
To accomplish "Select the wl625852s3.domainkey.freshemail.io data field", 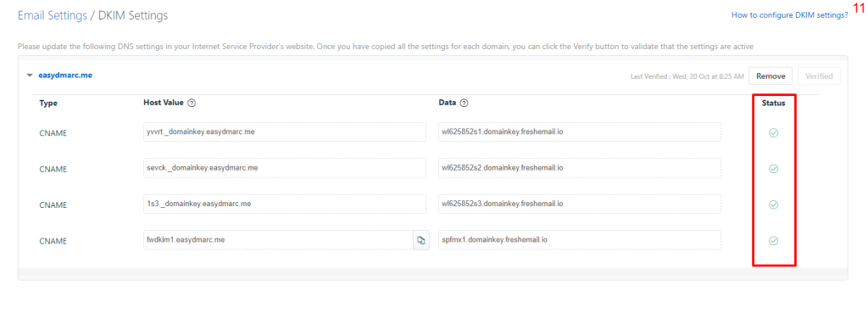I will pos(580,204).
